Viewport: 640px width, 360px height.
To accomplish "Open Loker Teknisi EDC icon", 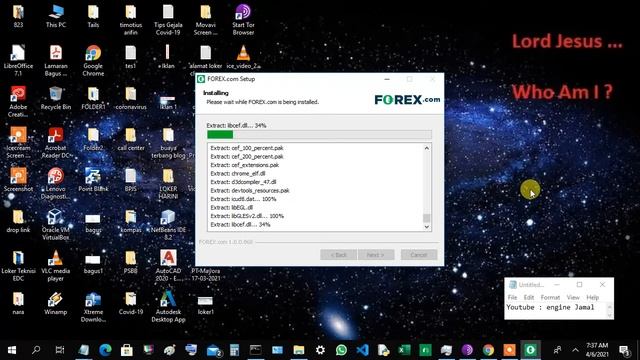I will click(18, 265).
